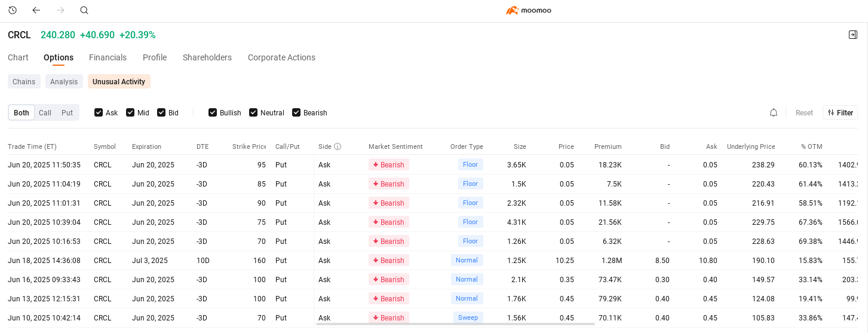The height and width of the screenshot is (333, 868).
Task: Click Normal tag in 09:33:43 row
Action: pyautogui.click(x=467, y=279)
